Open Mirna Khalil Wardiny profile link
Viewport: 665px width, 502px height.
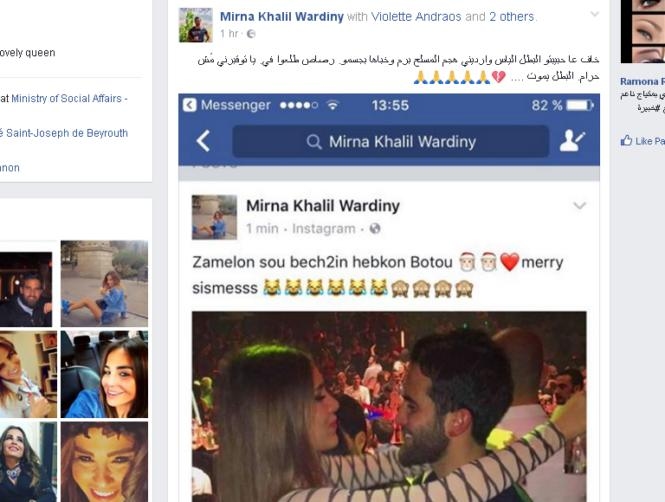pos(282,17)
